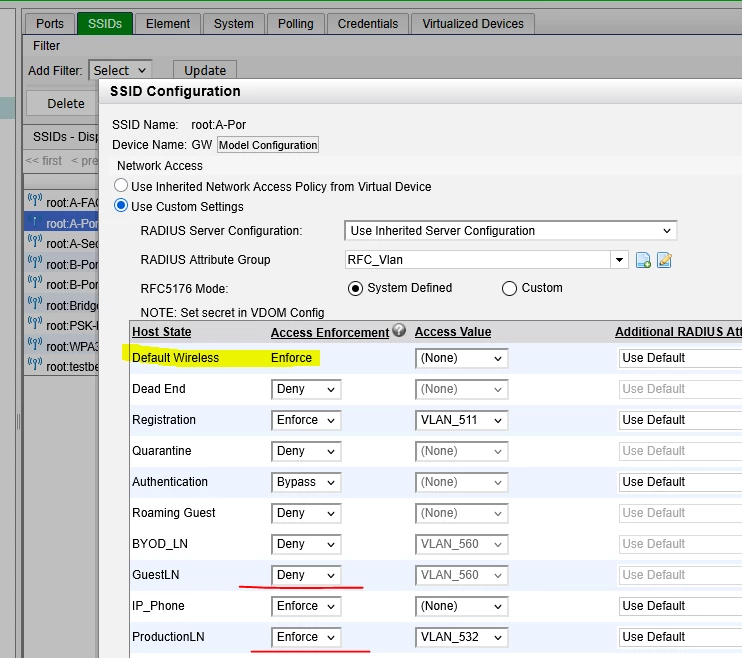
Task: Click root:Bridge SSID antenna icon
Action: tap(35, 303)
